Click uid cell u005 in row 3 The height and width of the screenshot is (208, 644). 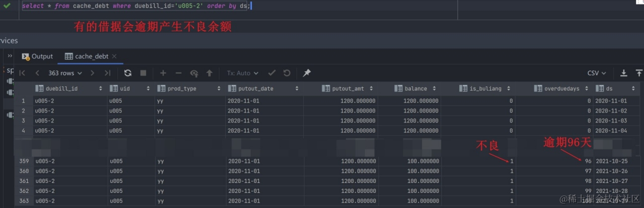130,121
